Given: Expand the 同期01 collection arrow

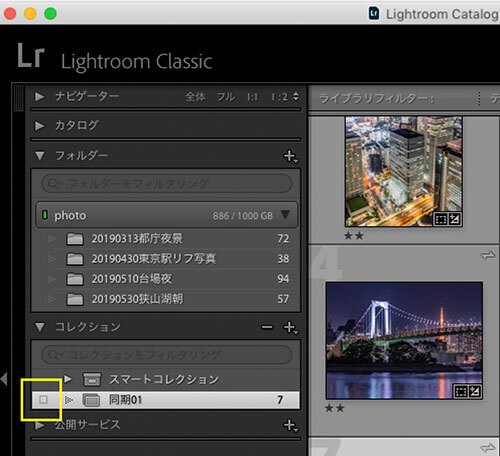Looking at the screenshot, I should pos(69,400).
